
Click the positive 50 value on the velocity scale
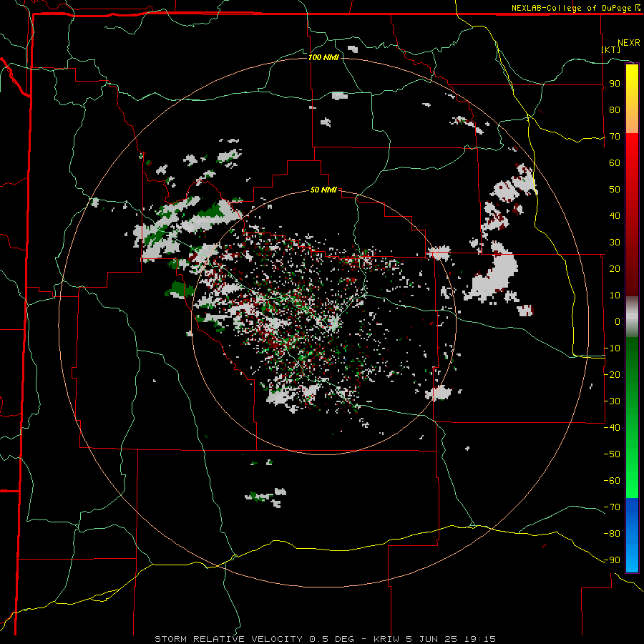coord(615,190)
